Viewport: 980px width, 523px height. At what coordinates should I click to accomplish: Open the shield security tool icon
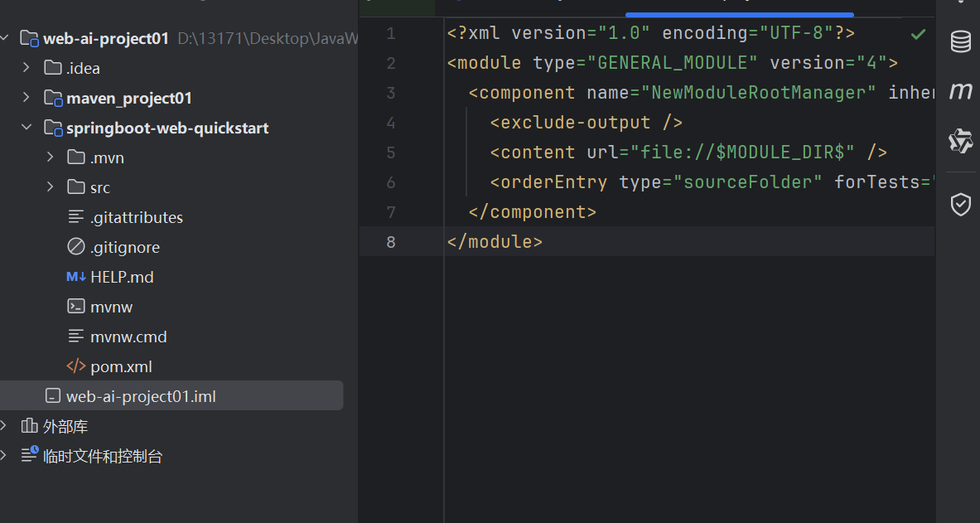(961, 205)
